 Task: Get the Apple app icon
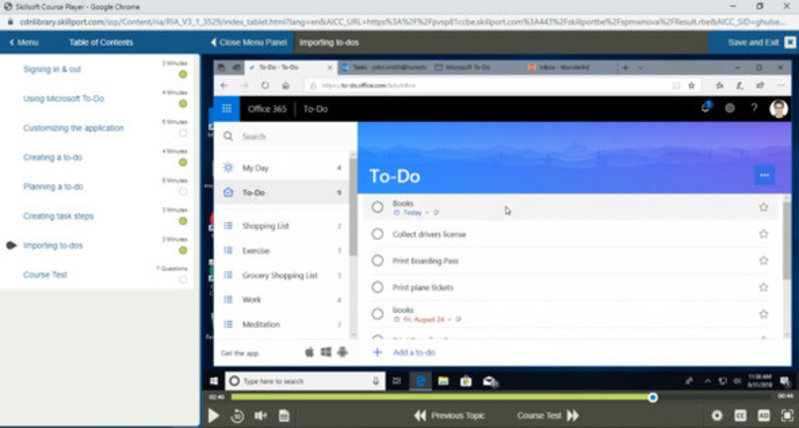pos(309,352)
